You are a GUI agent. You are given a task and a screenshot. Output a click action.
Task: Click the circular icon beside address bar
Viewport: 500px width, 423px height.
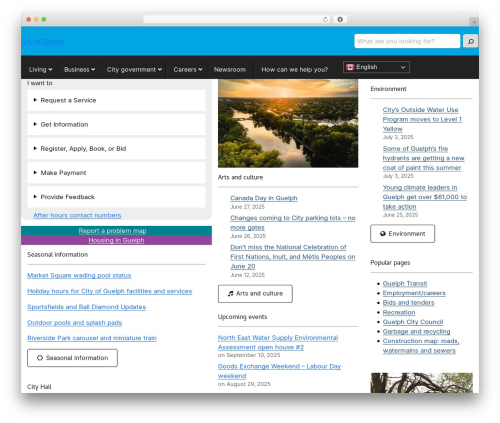[340, 20]
